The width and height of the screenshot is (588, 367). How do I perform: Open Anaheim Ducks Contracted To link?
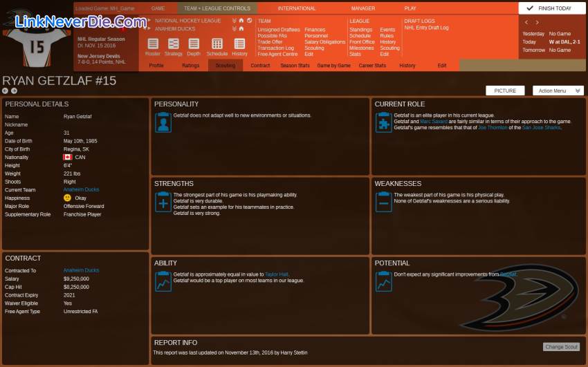(81, 270)
